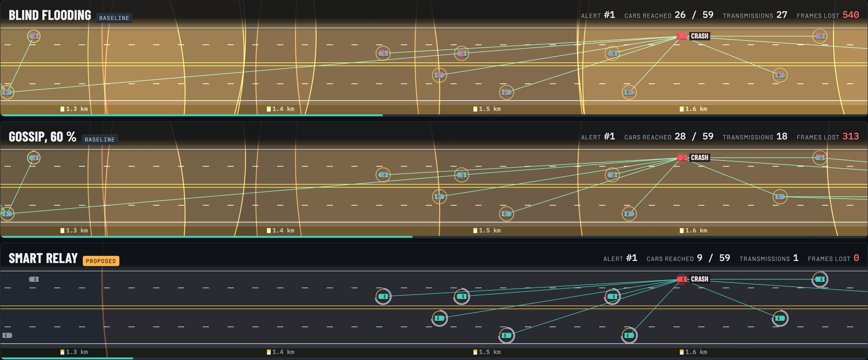Click Frames Lost 0 in Smart Relay

(833, 258)
